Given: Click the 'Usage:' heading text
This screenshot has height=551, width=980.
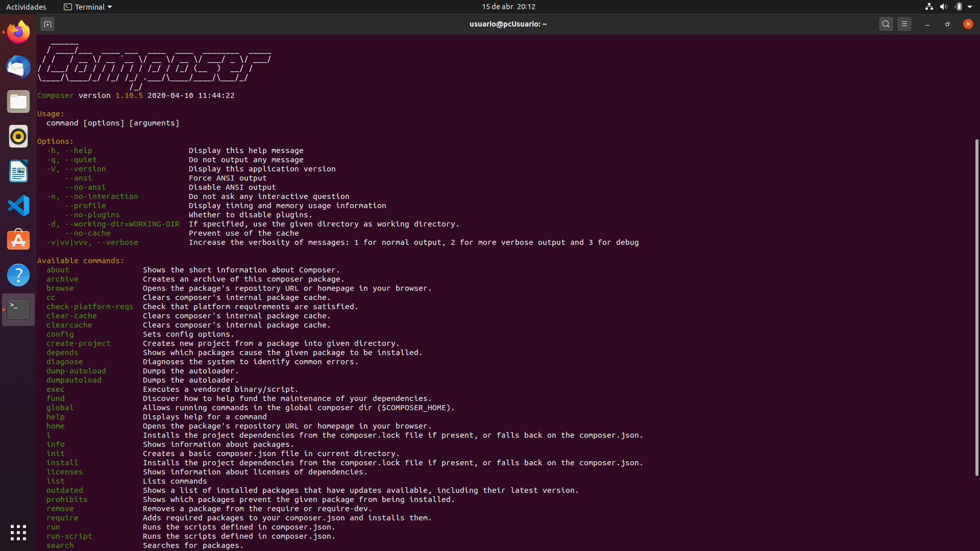Looking at the screenshot, I should 51,114.
